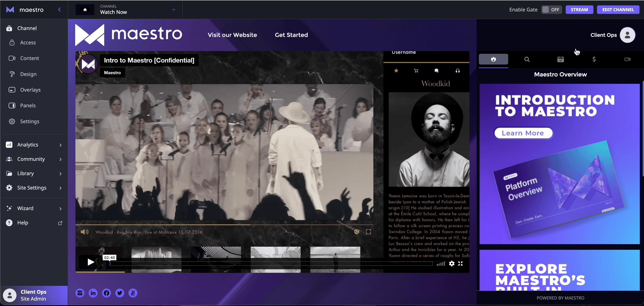Screen dimensions: 644x306
Task: Click Get Started link
Action: coord(291,35)
